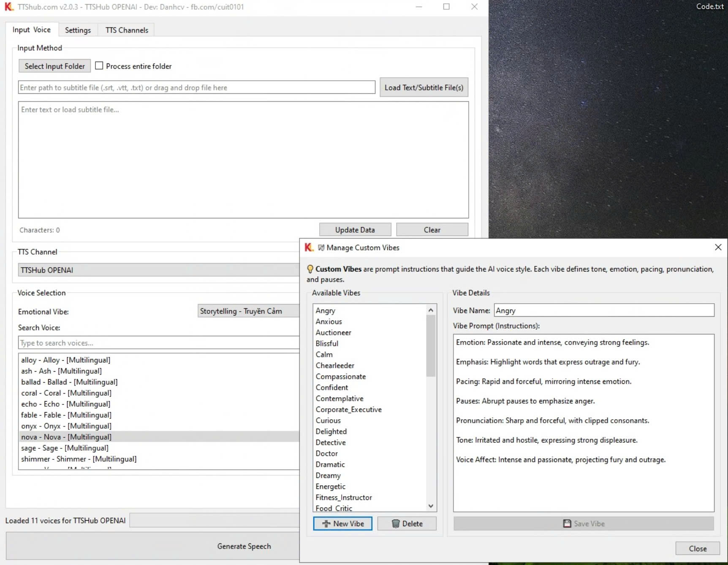Click Load Text/Subtitle File(s) button
The image size is (728, 565).
[424, 87]
